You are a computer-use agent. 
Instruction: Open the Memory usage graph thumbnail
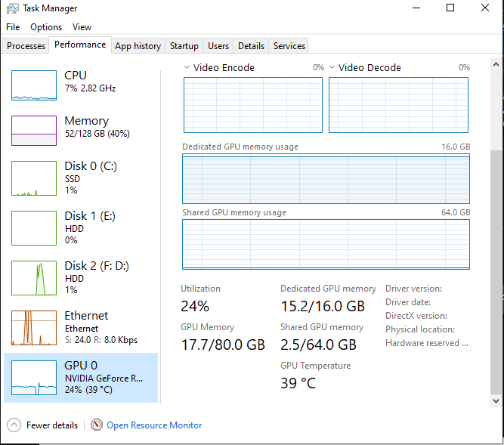(34, 131)
